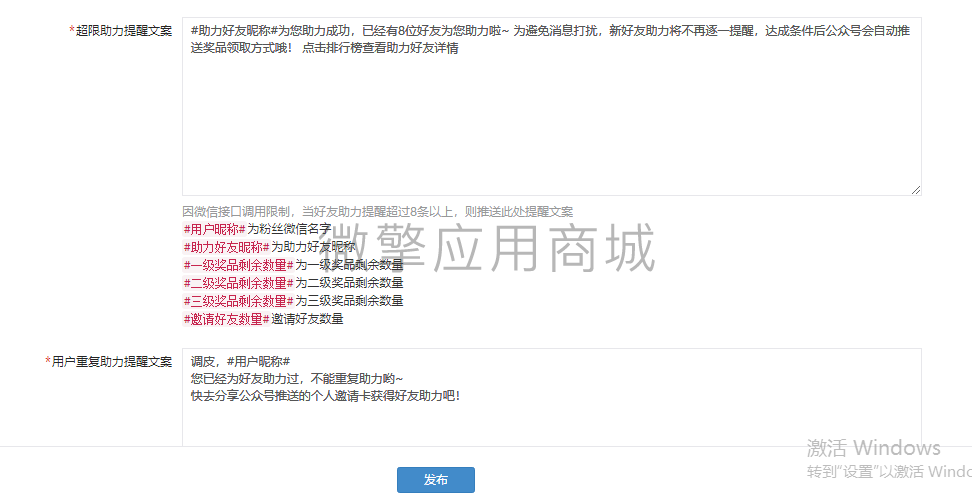
Task: Click the line 您已经为好友助力过，不能重复助力哟~
Action: pyautogui.click(x=297, y=379)
